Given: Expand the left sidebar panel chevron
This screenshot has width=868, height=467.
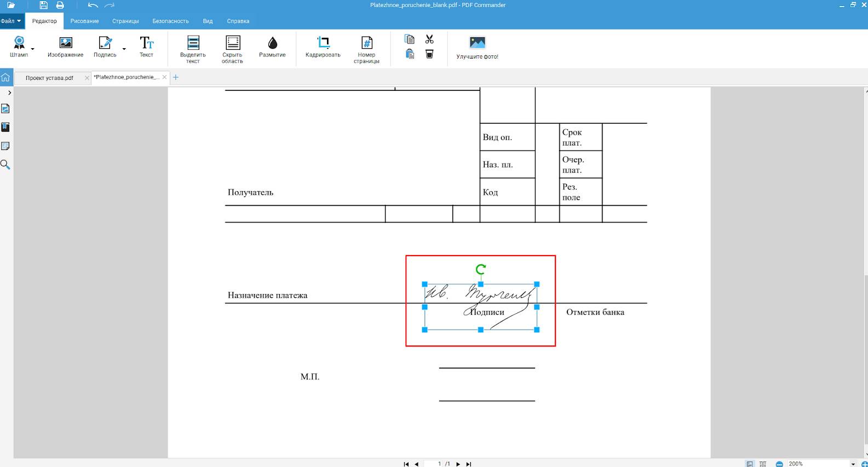Looking at the screenshot, I should tap(9, 93).
